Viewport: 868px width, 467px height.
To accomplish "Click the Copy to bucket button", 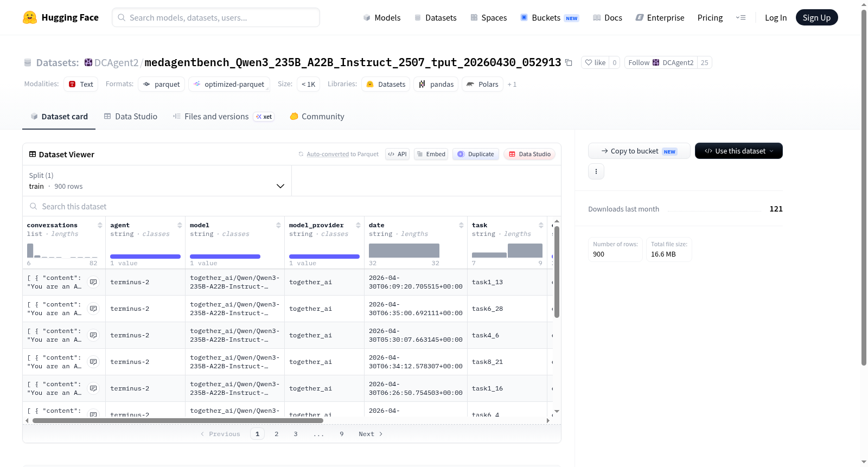I will 639,151.
